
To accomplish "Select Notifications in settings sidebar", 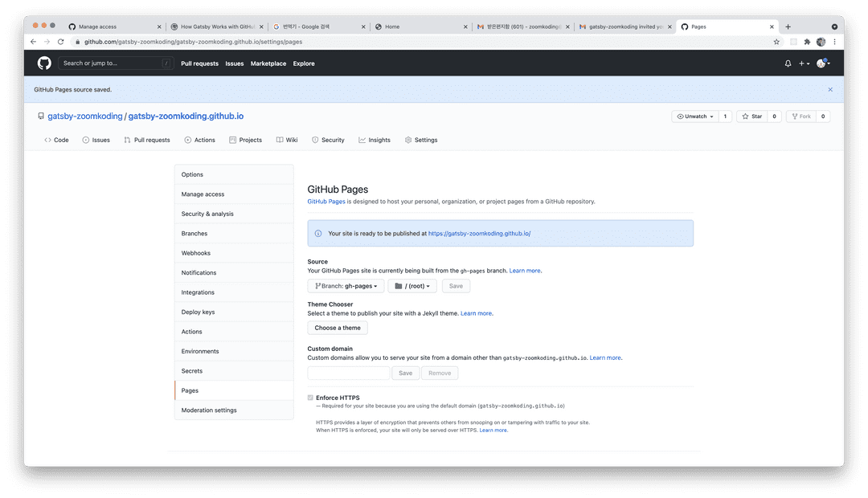I will (234, 273).
